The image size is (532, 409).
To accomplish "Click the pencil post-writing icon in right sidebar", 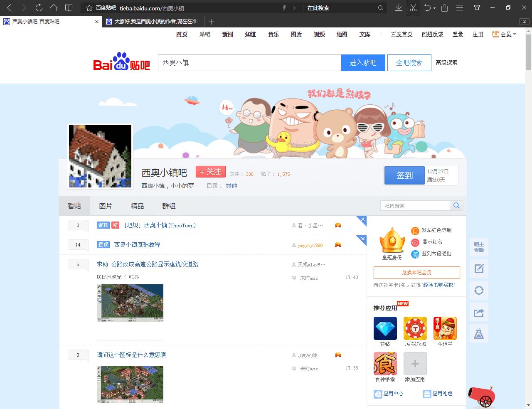I will click(479, 269).
